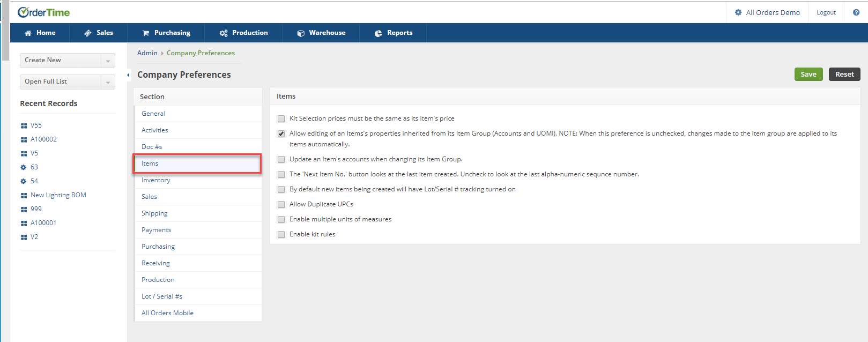The width and height of the screenshot is (868, 342).
Task: Toggle Enable kit rules checkbox
Action: tap(281, 234)
